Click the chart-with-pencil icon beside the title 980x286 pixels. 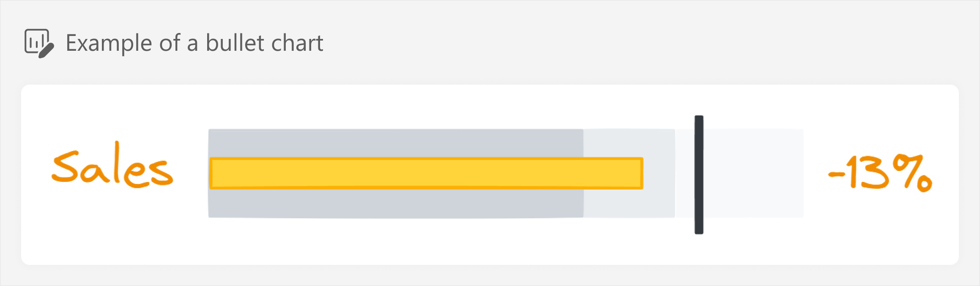coord(39,43)
